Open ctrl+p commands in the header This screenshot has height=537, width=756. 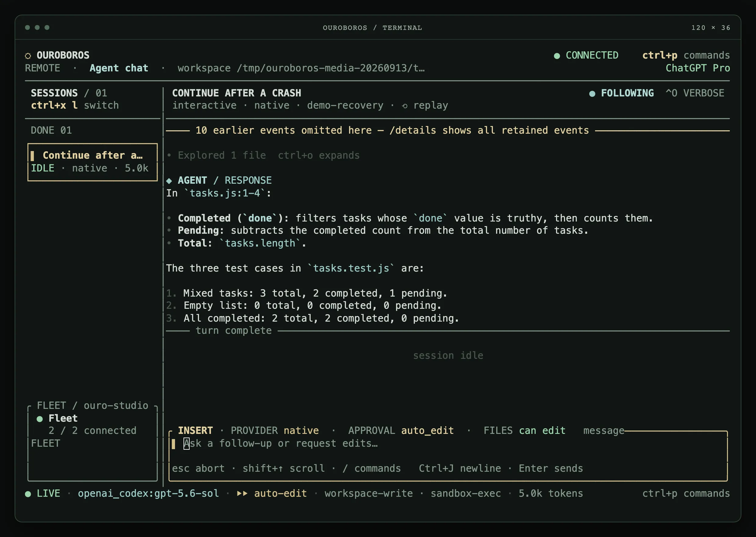coord(686,55)
